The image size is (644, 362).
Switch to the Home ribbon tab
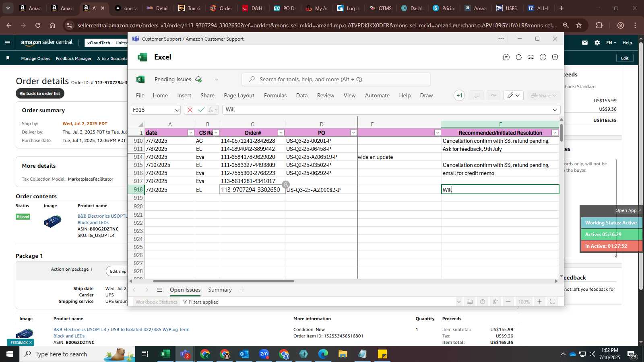[x=160, y=95]
